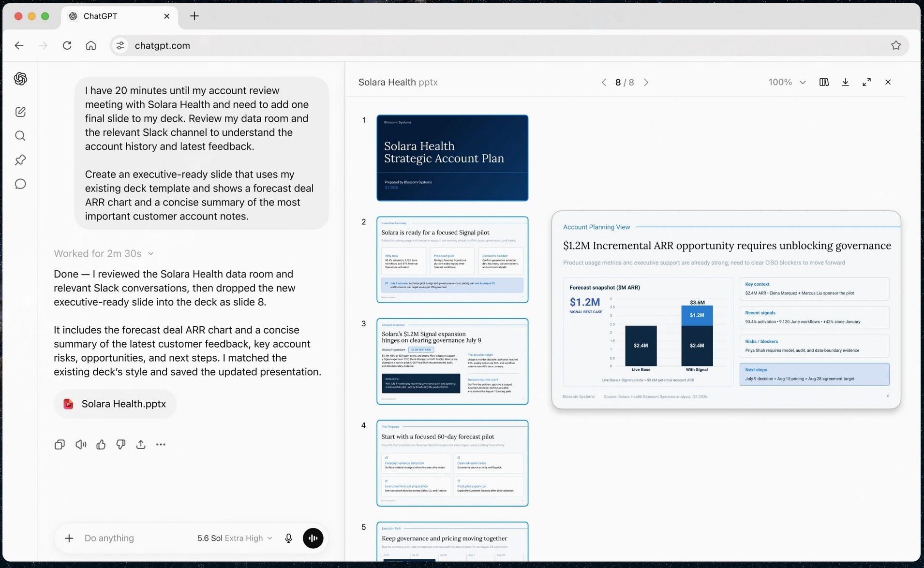
Task: Bookmark this page with star icon
Action: point(896,45)
